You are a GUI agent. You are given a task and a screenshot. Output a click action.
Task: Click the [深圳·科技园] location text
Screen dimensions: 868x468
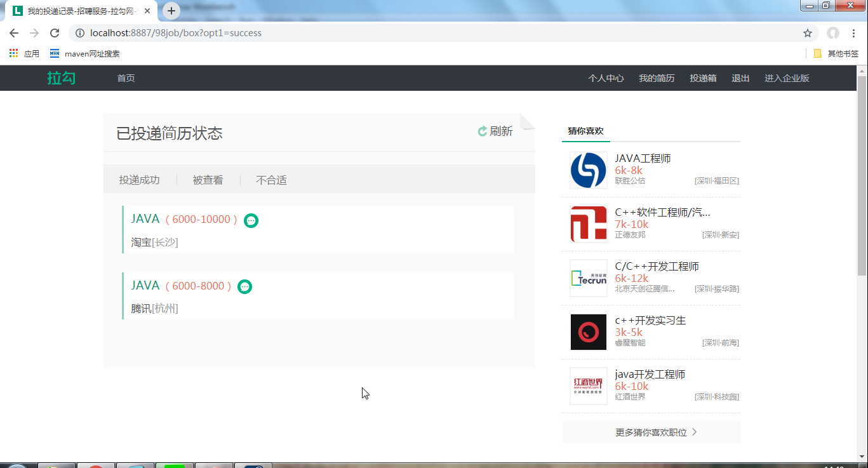tap(717, 397)
